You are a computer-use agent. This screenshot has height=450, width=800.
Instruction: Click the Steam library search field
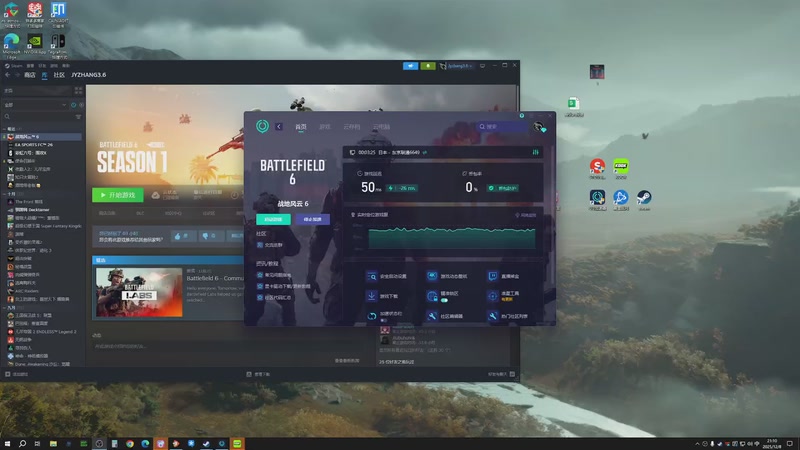tap(38, 117)
